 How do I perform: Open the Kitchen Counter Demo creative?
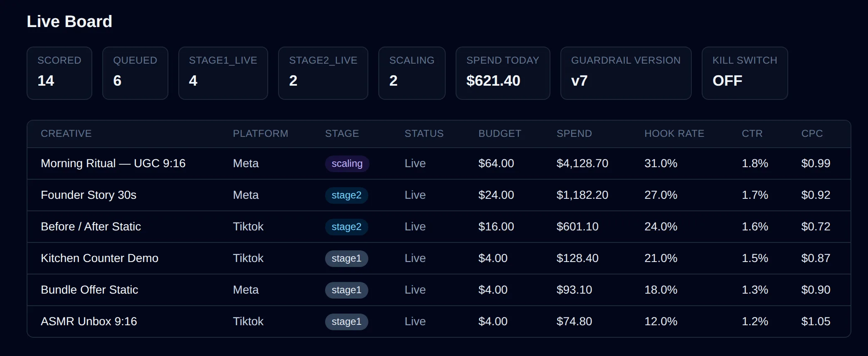click(100, 258)
